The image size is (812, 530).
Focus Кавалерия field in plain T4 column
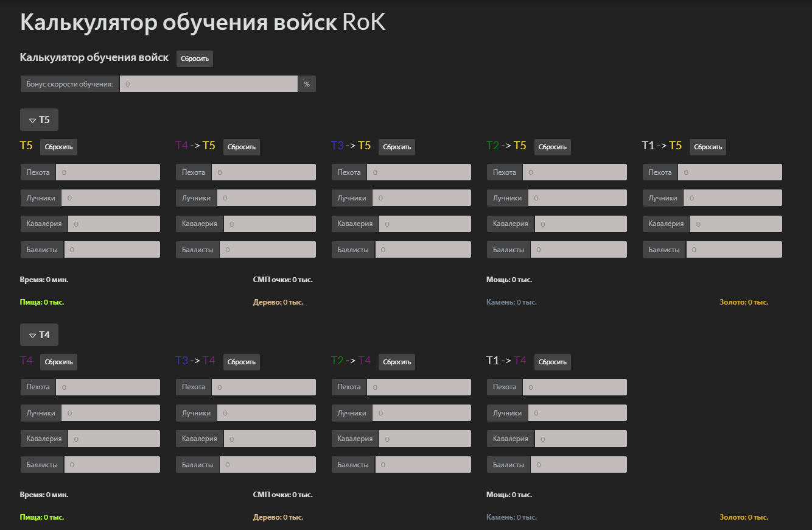click(x=114, y=439)
